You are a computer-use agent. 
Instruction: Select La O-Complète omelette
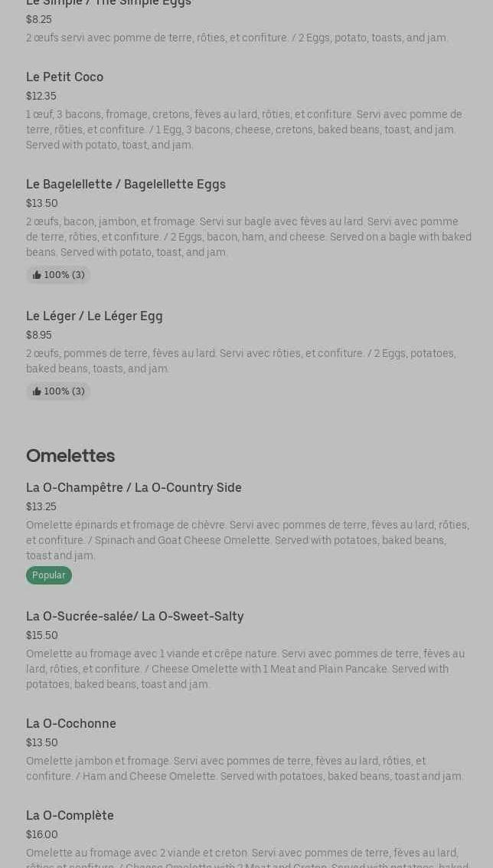click(70, 816)
